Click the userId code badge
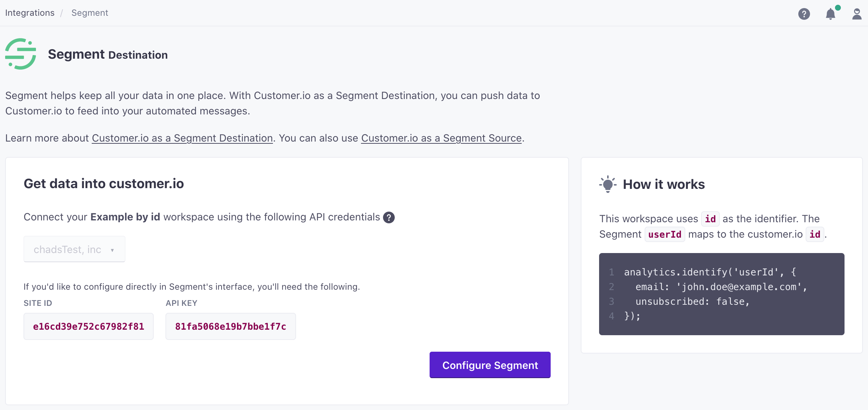The width and height of the screenshot is (868, 410). (x=664, y=234)
